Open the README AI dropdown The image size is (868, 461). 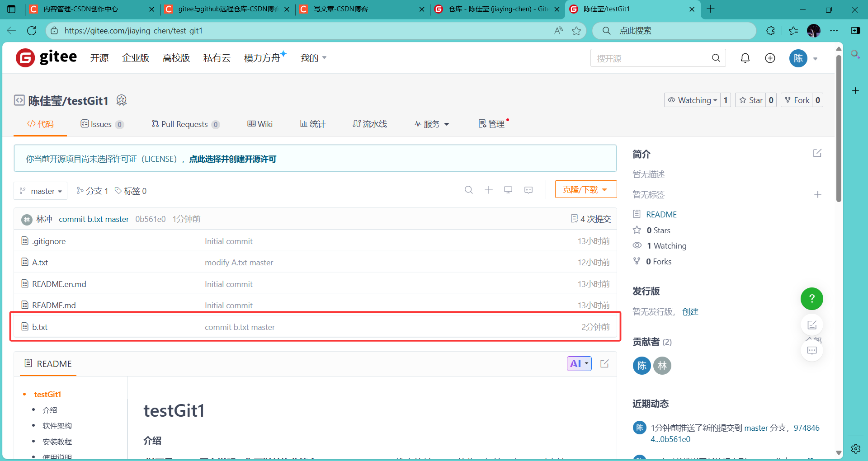(x=579, y=363)
